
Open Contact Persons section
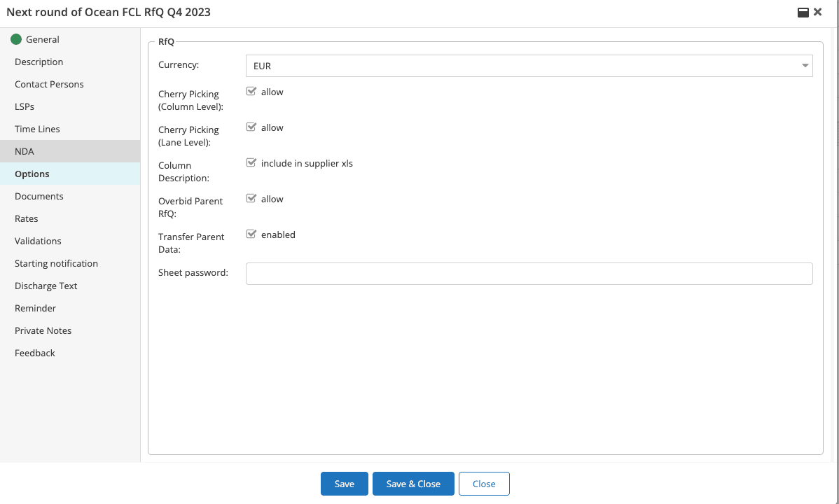pyautogui.click(x=70, y=85)
